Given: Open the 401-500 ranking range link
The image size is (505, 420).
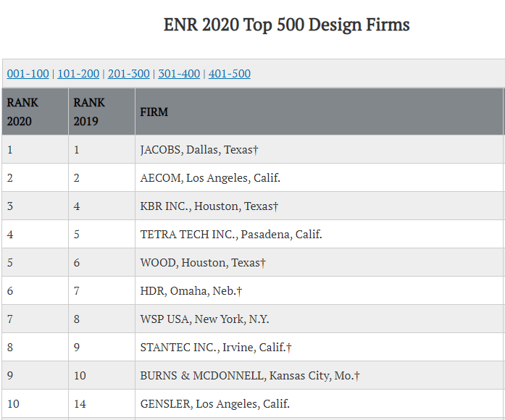Looking at the screenshot, I should (x=229, y=74).
